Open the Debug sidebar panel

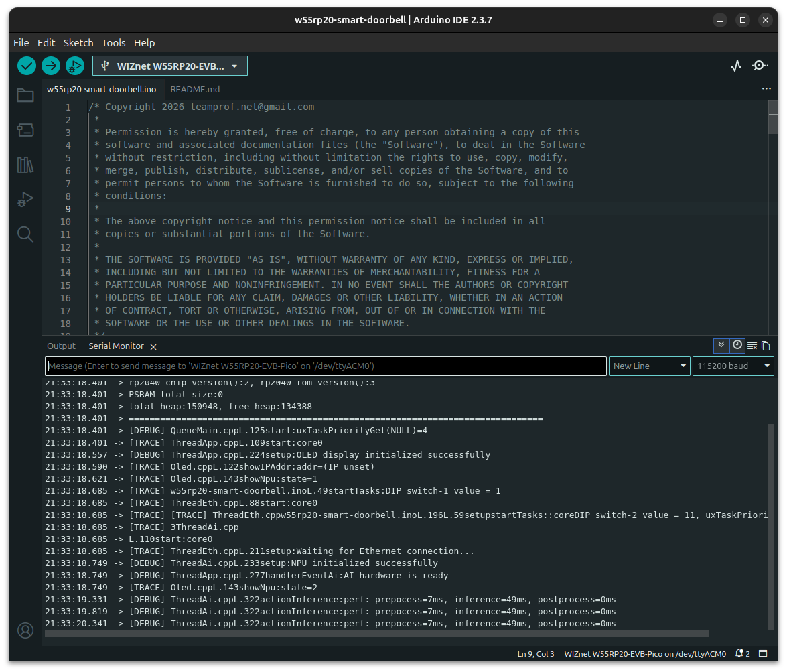(25, 200)
